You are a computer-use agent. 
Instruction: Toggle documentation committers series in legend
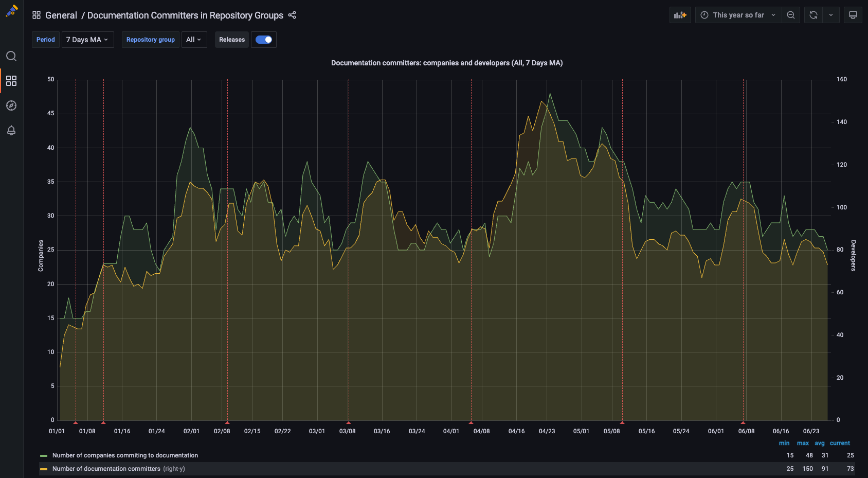tap(106, 469)
